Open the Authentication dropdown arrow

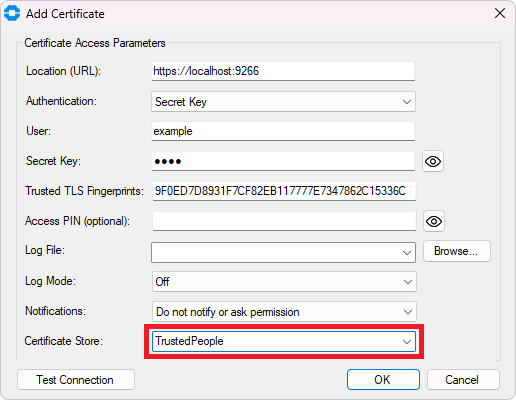(x=406, y=102)
